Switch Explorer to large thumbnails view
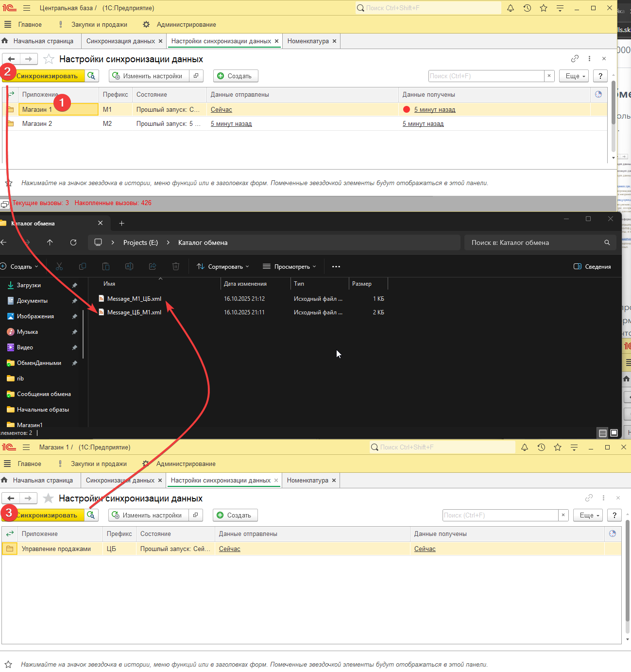This screenshot has height=672, width=631. [x=614, y=433]
